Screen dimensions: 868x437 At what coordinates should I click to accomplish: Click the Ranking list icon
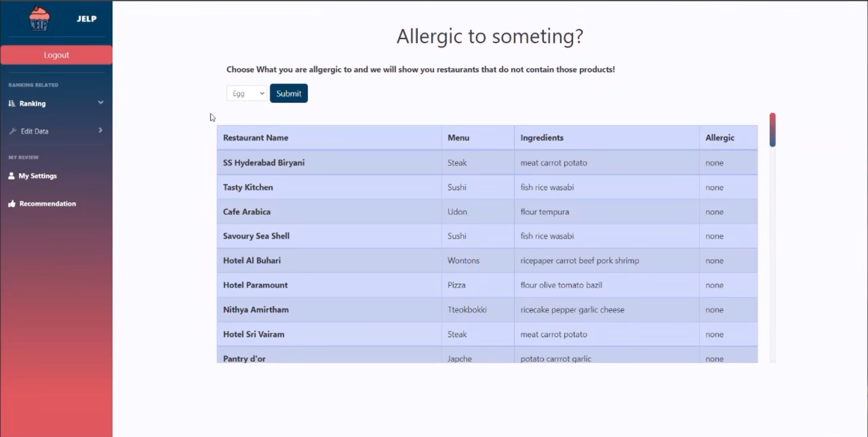(12, 103)
